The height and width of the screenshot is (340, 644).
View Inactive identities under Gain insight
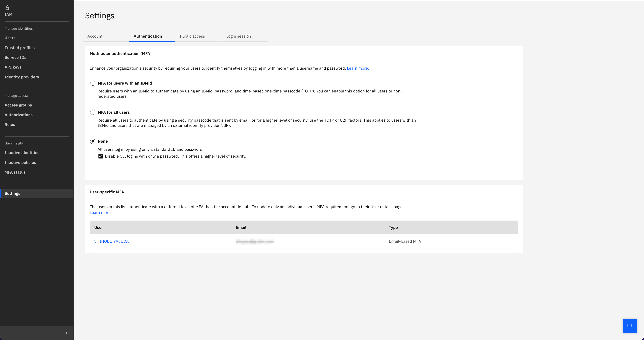[22, 153]
